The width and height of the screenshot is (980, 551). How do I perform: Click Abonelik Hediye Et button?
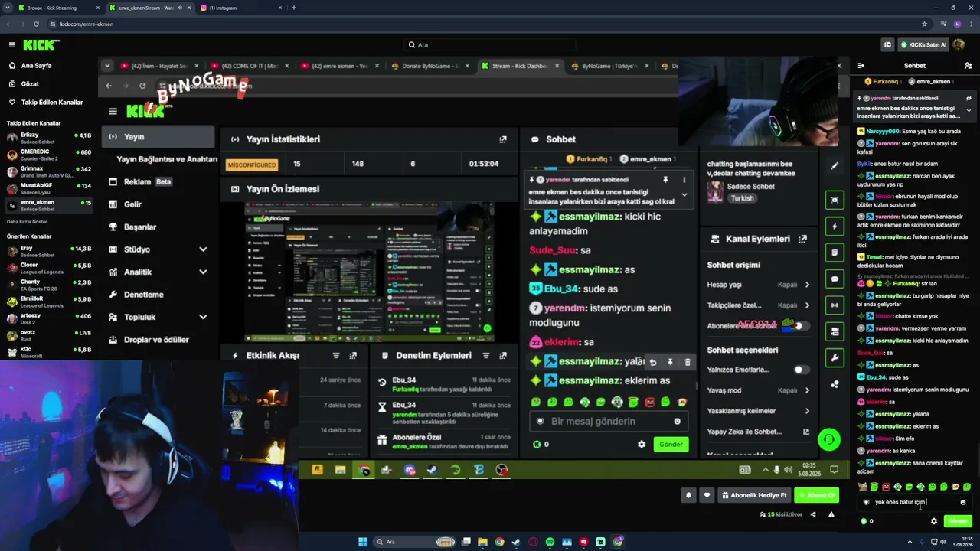click(754, 495)
